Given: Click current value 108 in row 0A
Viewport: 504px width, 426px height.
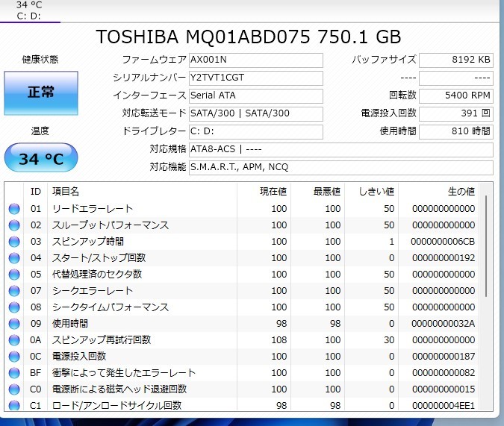Looking at the screenshot, I should coord(279,340).
